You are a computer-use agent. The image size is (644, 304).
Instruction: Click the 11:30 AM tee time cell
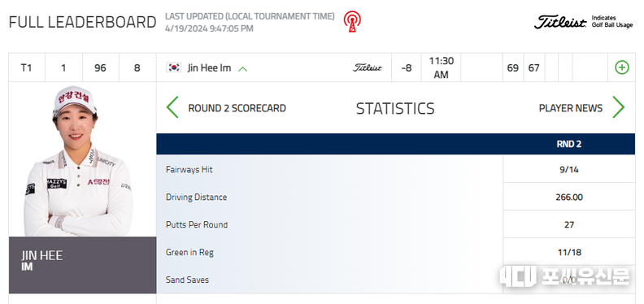point(441,67)
